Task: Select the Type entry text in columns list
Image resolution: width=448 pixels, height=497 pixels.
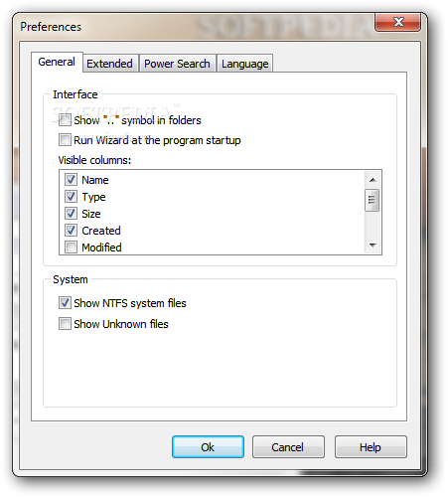Action: pyautogui.click(x=93, y=197)
